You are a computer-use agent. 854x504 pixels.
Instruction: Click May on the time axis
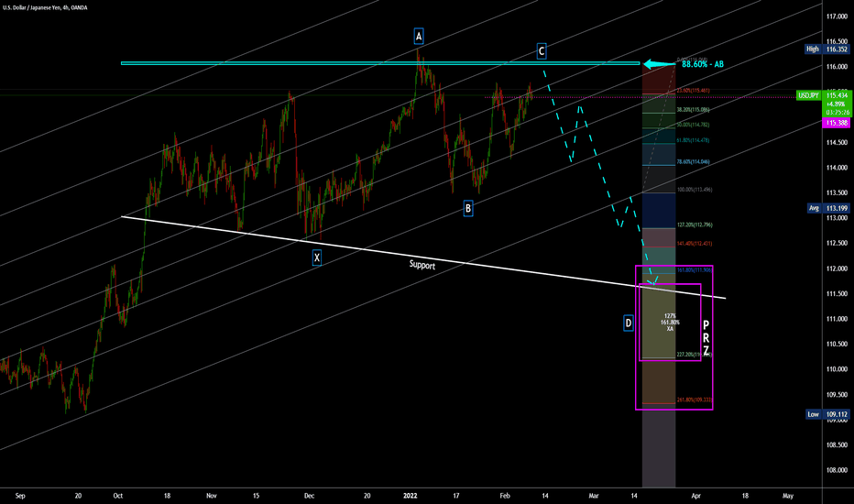pyautogui.click(x=787, y=496)
